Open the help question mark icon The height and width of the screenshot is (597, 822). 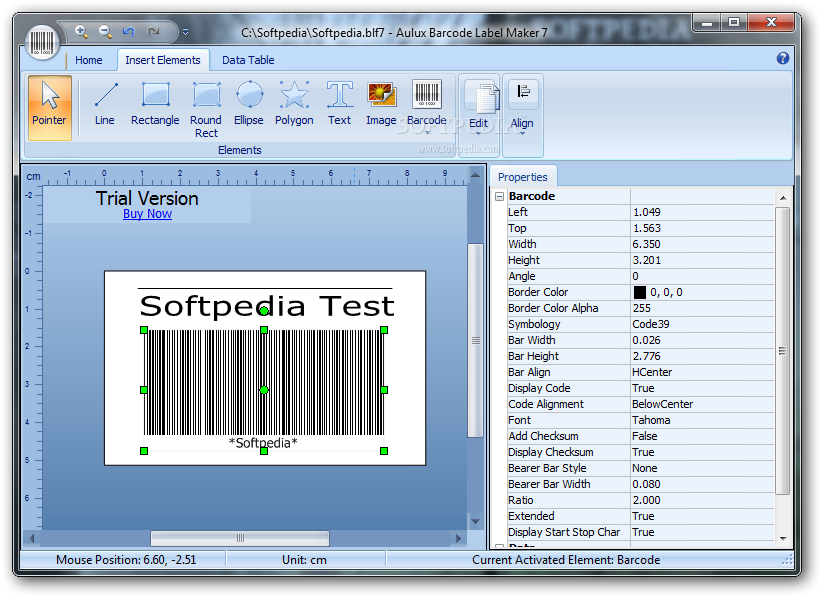[x=783, y=58]
